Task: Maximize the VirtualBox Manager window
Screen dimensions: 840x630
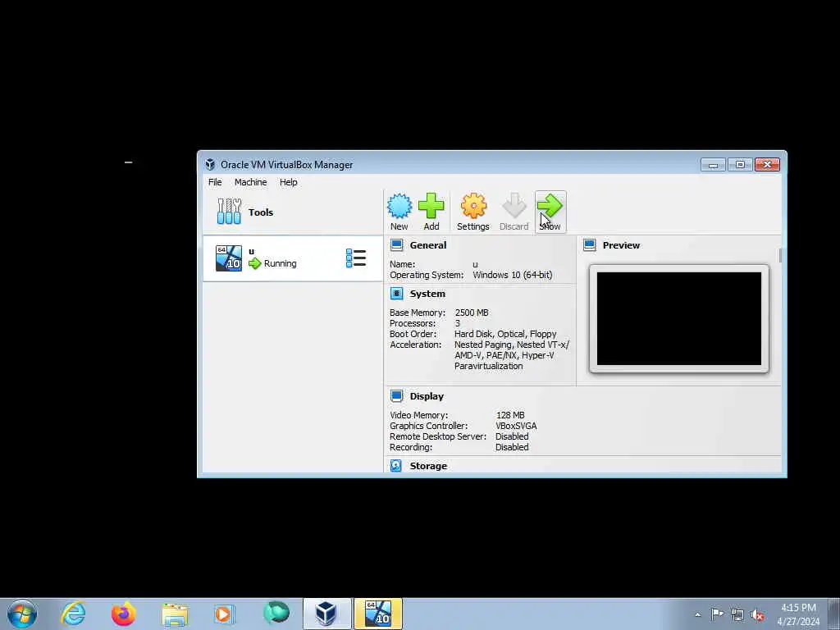Action: point(740,165)
